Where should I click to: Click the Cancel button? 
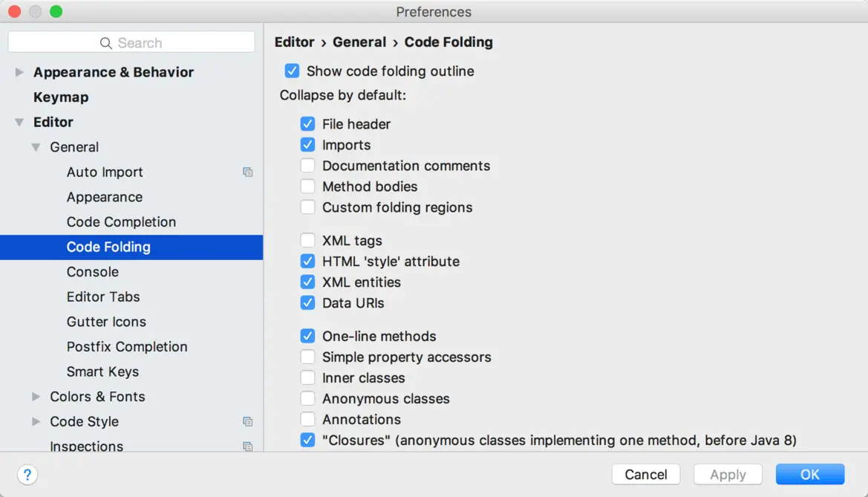pyautogui.click(x=646, y=475)
